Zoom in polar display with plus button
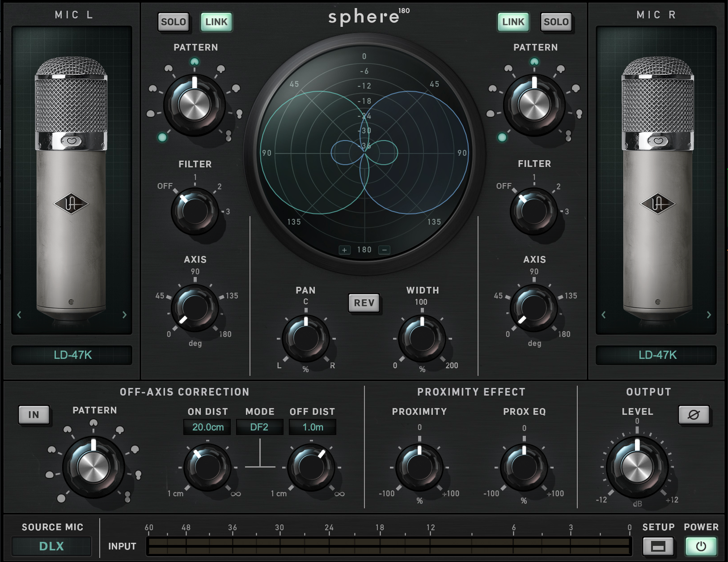The height and width of the screenshot is (562, 728). pyautogui.click(x=344, y=250)
